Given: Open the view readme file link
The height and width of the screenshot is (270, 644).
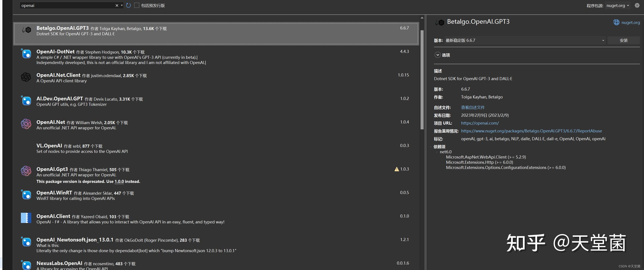Looking at the screenshot, I should (473, 107).
